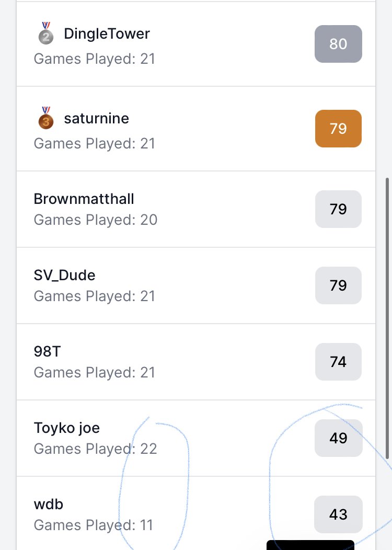Open the Toyko joe leaderboard entry
This screenshot has height=550, width=392.
66,428
